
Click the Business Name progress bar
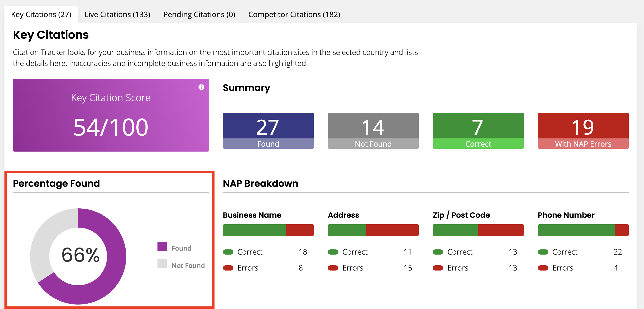click(x=268, y=230)
